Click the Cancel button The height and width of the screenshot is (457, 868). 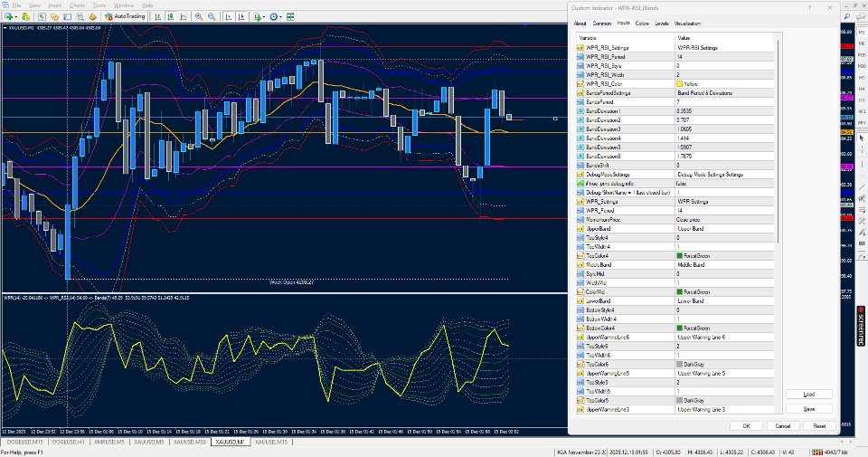783,426
